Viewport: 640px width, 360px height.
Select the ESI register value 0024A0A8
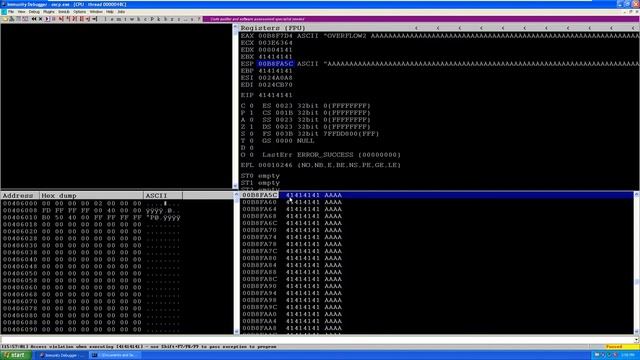(275, 78)
